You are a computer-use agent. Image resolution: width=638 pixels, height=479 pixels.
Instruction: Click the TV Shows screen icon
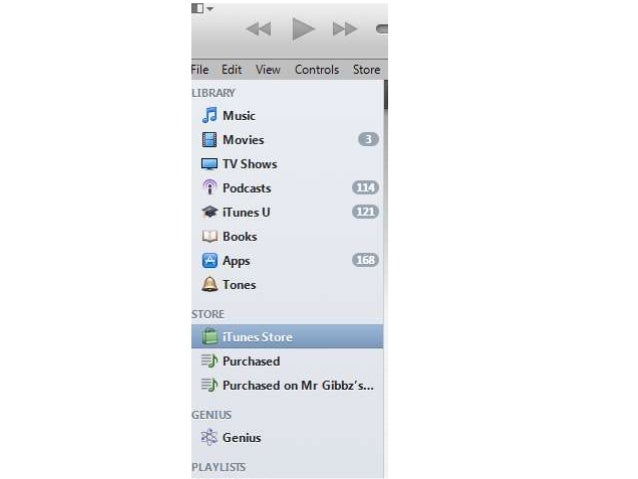point(210,164)
